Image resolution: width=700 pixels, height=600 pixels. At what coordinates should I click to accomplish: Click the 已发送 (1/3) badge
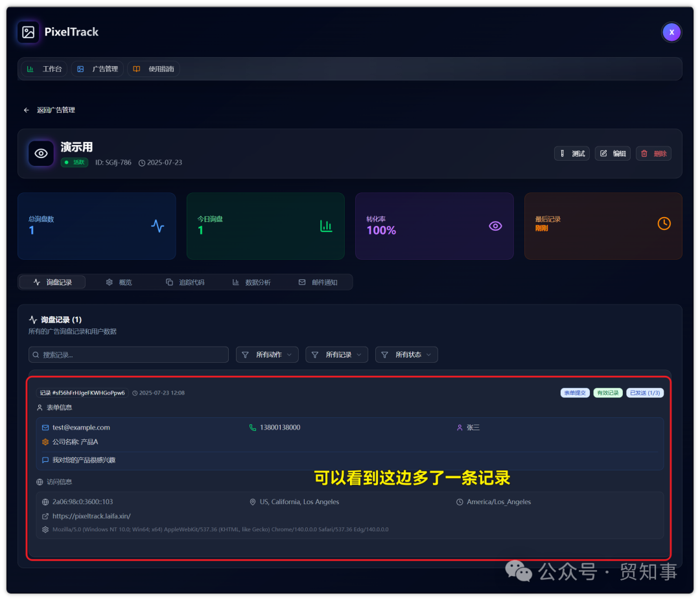pos(645,393)
